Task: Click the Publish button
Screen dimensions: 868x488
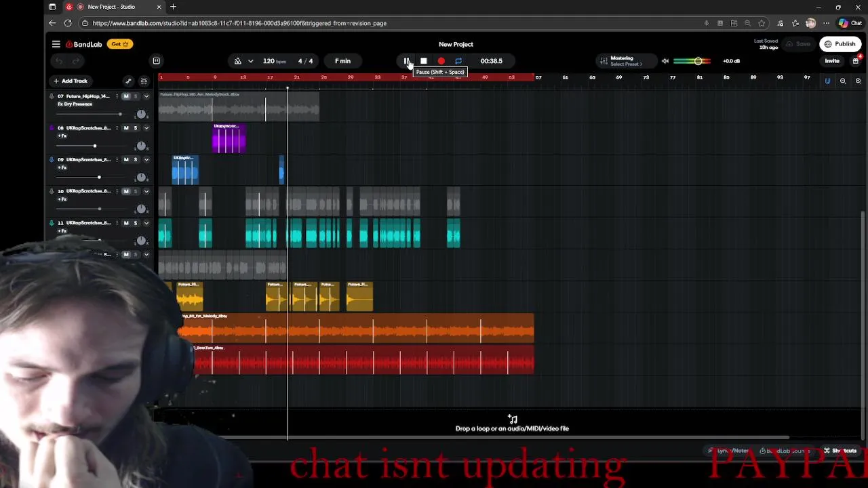Action: (840, 44)
